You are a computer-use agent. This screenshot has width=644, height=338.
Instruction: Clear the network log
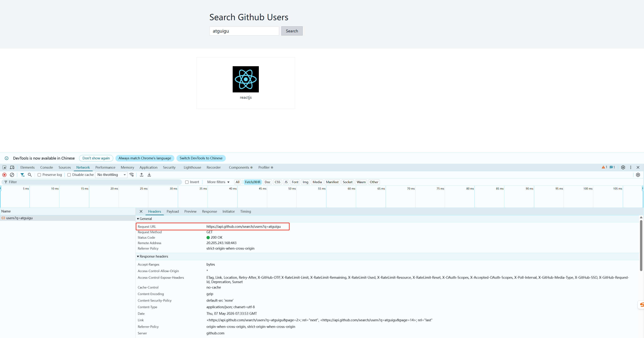pyautogui.click(x=12, y=175)
